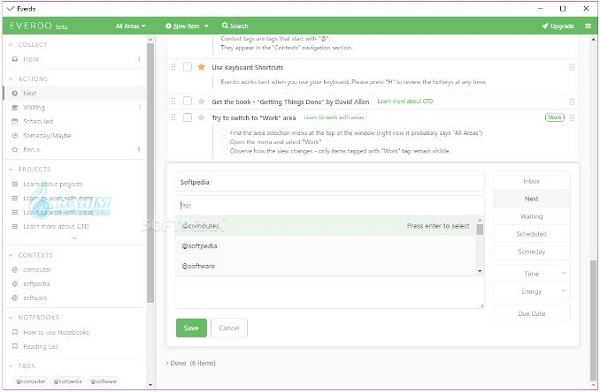Viewport: 600px width, 392px height.
Task: Tick Observe how the view changes subtask
Action: click(224, 151)
